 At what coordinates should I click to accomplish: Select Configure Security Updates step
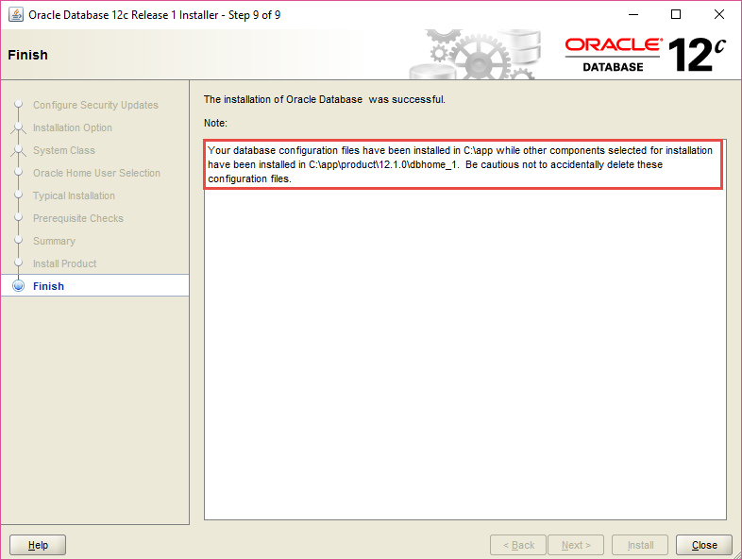(95, 105)
